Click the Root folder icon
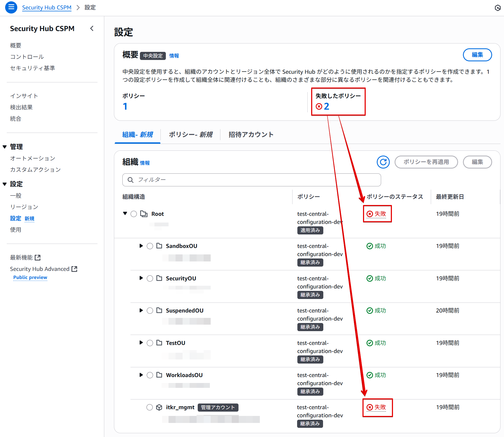Viewport: 504px width, 437px height. click(144, 214)
